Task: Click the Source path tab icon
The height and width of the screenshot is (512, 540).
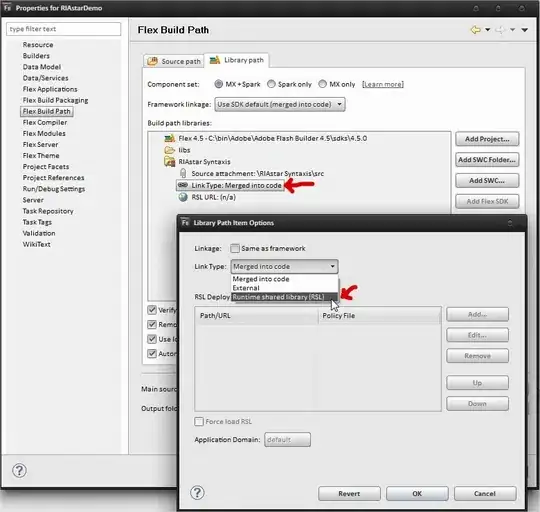Action: click(x=153, y=61)
